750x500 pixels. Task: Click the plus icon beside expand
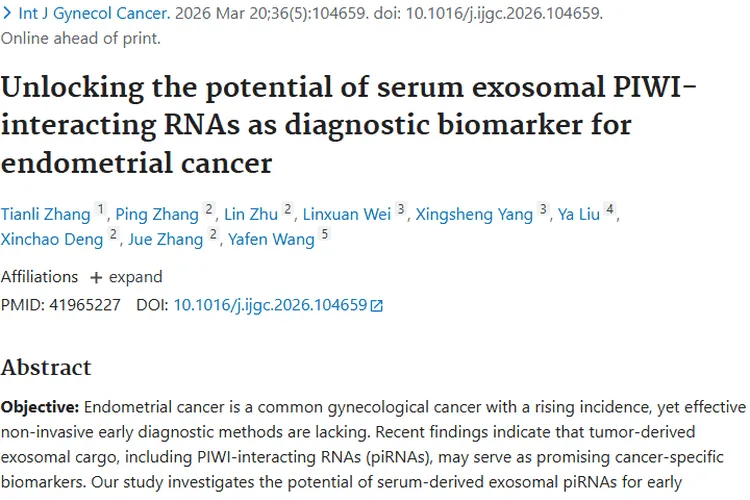click(96, 277)
